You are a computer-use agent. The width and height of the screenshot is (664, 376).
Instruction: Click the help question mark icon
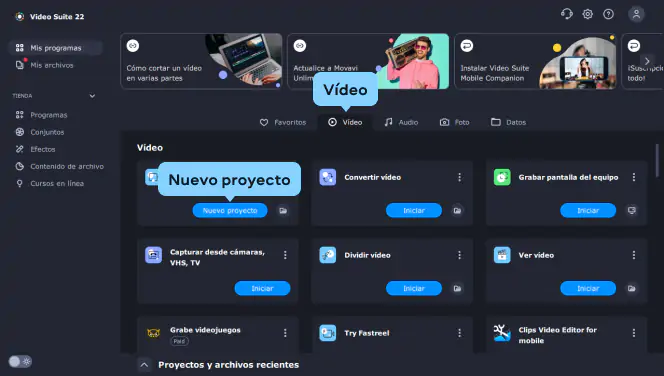(609, 14)
